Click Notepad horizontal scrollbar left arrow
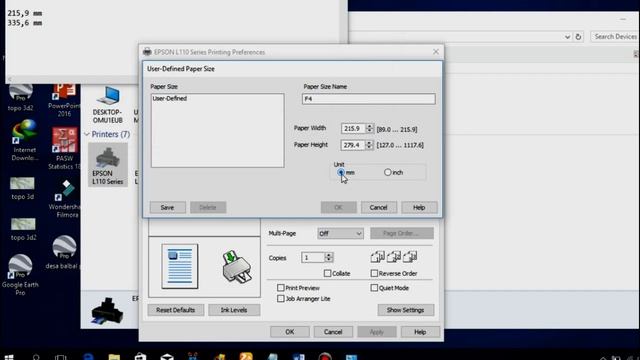This screenshot has height=360, width=640. pyautogui.click(x=9, y=79)
